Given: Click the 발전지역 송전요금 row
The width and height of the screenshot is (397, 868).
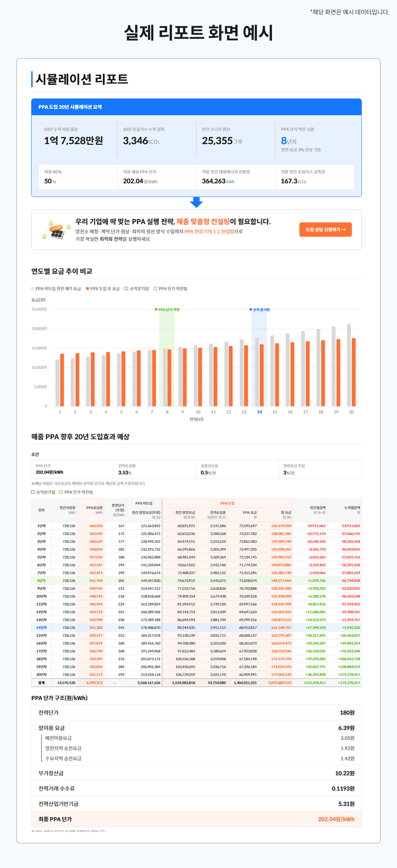Looking at the screenshot, I should (x=196, y=748).
